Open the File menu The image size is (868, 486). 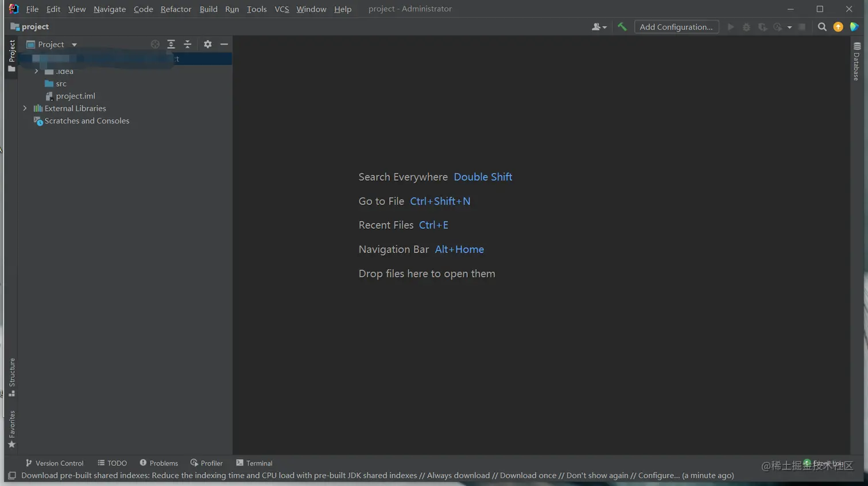[x=32, y=9]
